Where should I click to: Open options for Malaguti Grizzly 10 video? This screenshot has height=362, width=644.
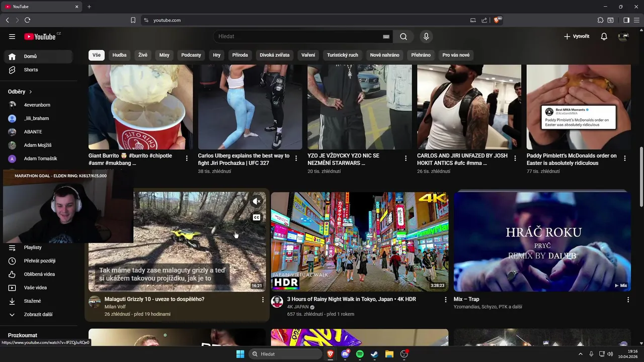[x=263, y=300]
